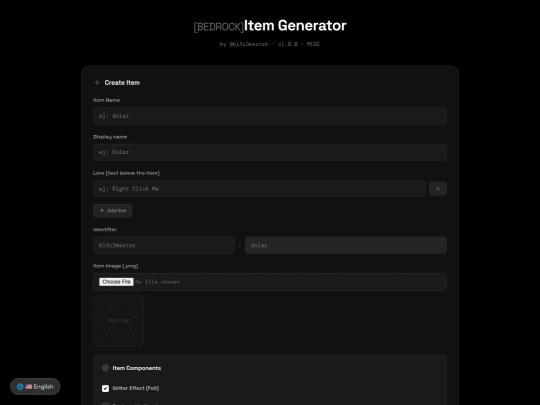Add a new lore line

(112, 210)
